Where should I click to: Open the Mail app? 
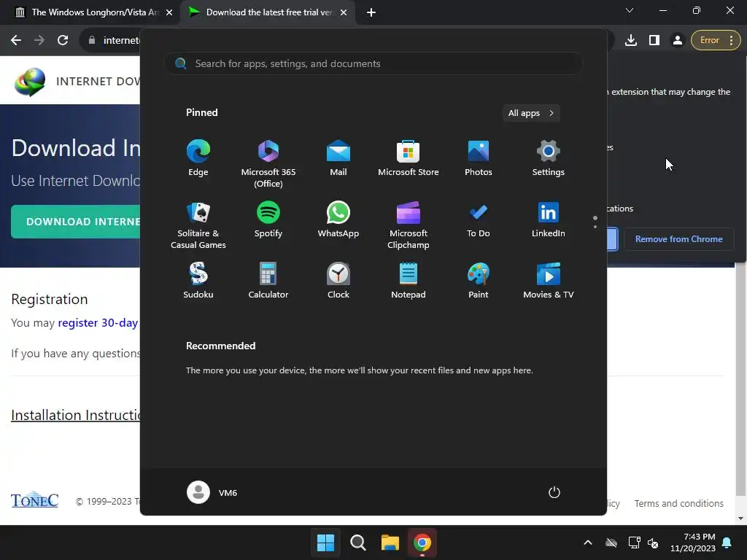[338, 158]
